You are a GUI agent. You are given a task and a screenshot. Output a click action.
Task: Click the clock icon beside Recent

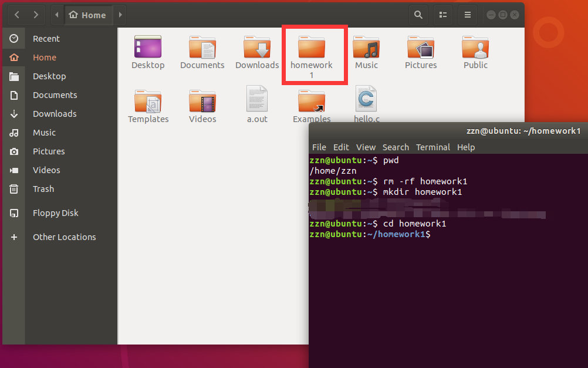(14, 39)
